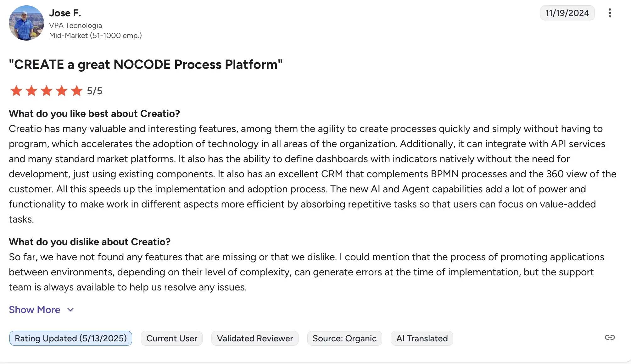The width and height of the screenshot is (631, 364).
Task: Click the VPA Tecnologia company name
Action: [x=75, y=25]
